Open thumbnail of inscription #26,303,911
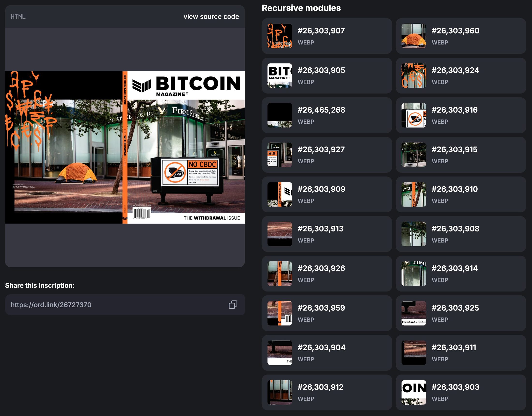532x416 pixels. 414,353
